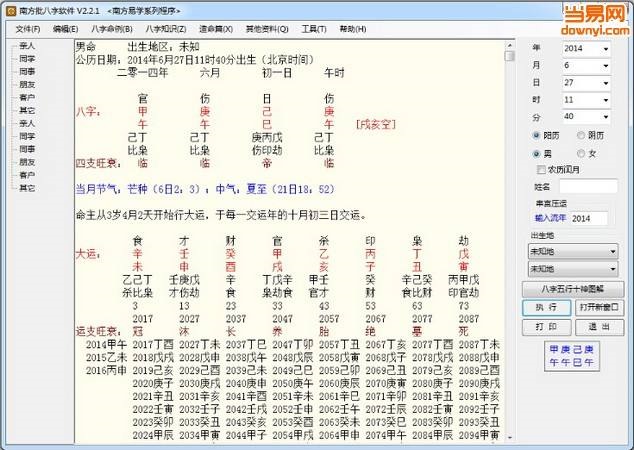Click the 2057丁丑 year entry
This screenshot has height=450, width=634.
tap(340, 345)
